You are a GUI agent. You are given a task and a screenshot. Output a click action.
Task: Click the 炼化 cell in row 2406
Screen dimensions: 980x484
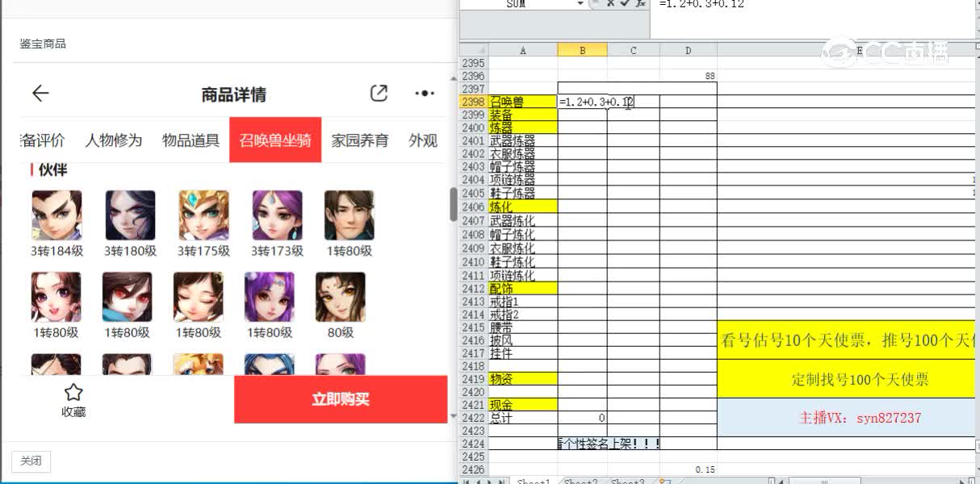coord(523,207)
